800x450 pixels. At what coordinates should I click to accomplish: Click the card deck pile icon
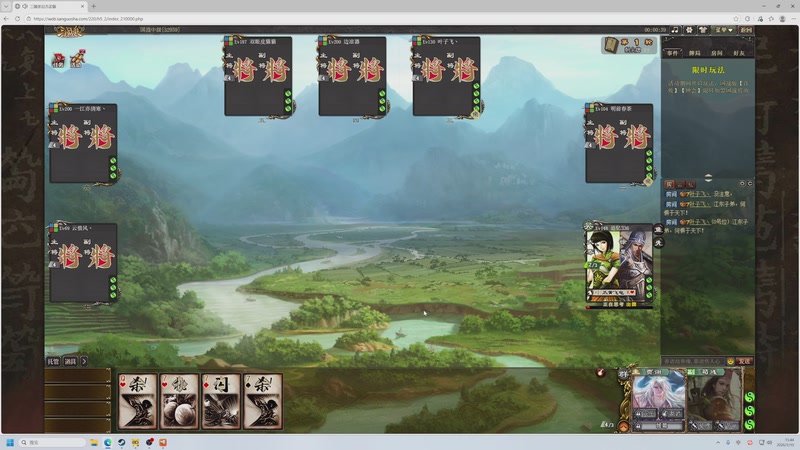tap(611, 45)
